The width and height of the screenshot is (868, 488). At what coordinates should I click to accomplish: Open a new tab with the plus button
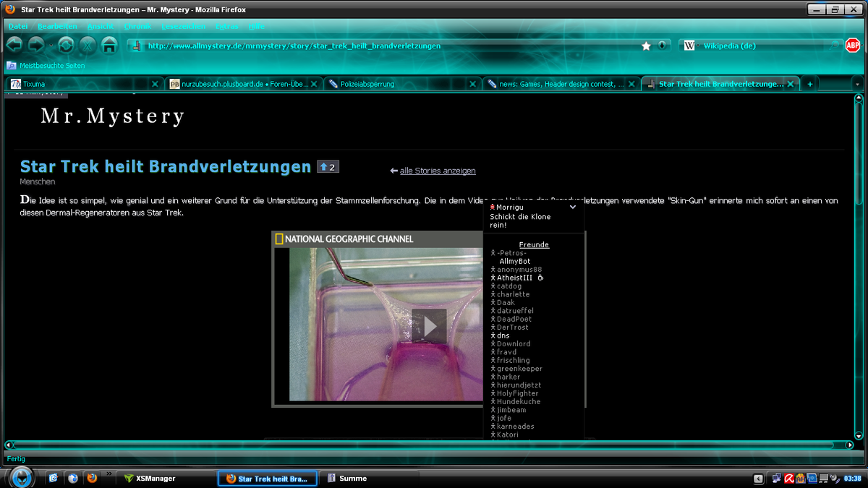(809, 84)
